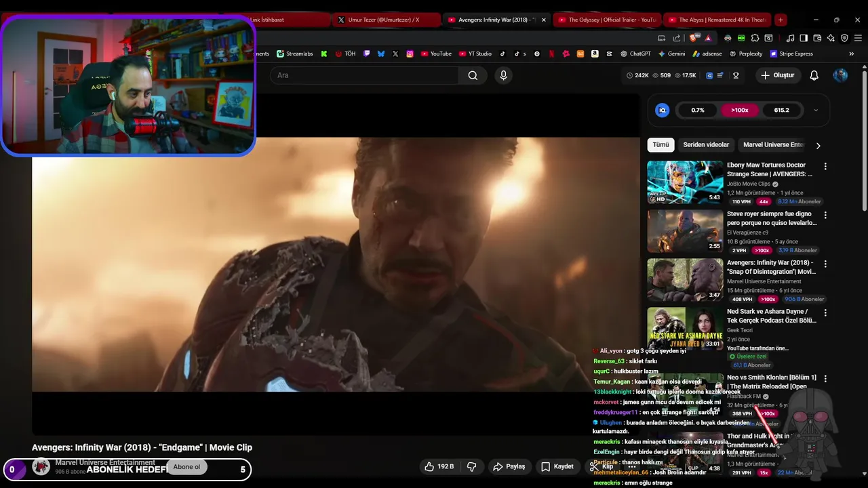868x488 pixels.
Task: Close the Avengers Infinity War tab
Action: click(x=543, y=20)
